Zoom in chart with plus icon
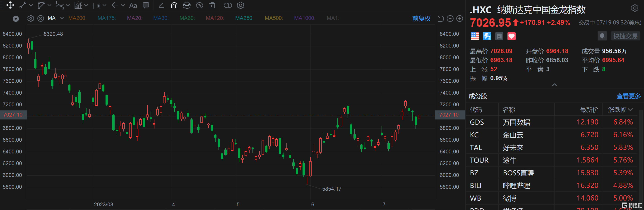Viewport: 644px width, 210px height. (459, 19)
